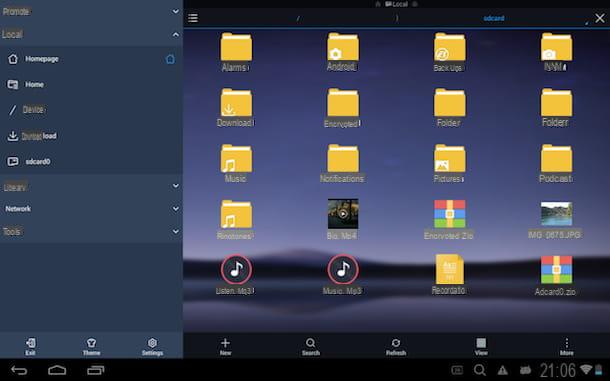Open Theme in the sidebar footer
The height and width of the screenshot is (381, 610).
pos(91,346)
